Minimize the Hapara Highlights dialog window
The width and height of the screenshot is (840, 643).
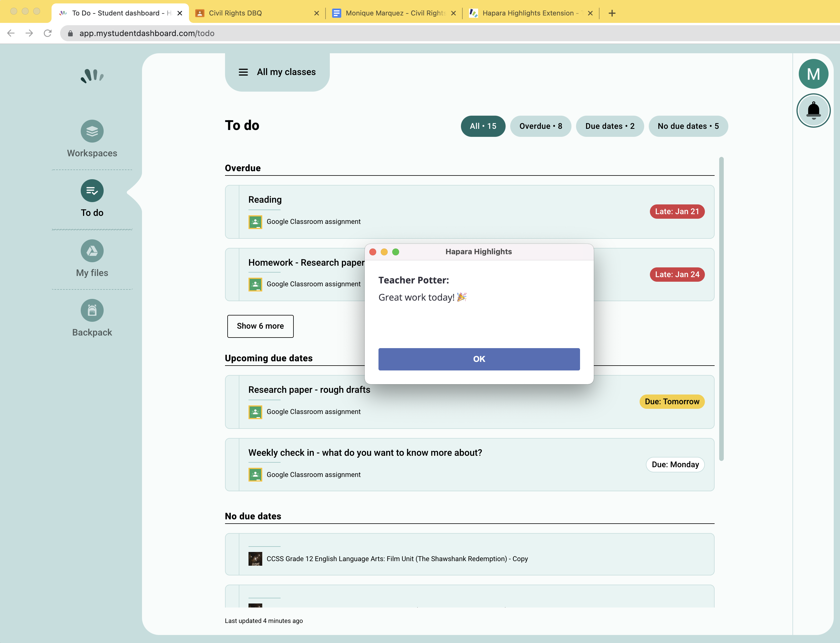pyautogui.click(x=384, y=252)
